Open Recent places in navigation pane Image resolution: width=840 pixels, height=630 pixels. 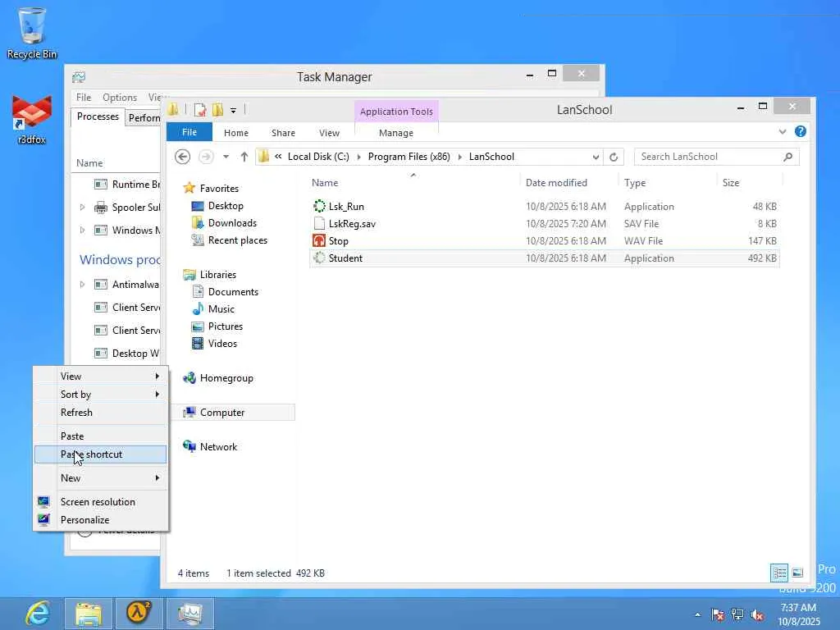237,240
